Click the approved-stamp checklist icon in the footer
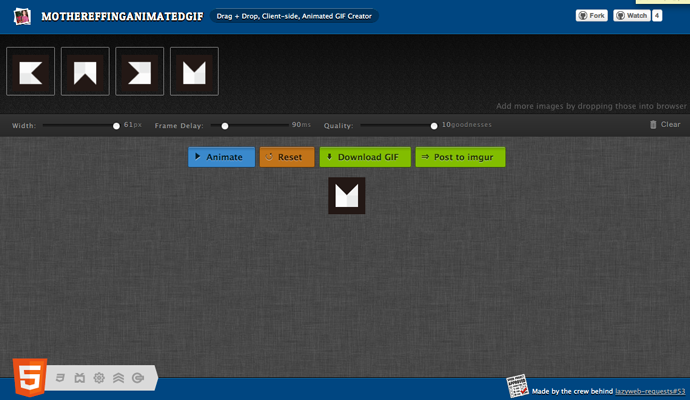The height and width of the screenshot is (400, 690). [518, 387]
